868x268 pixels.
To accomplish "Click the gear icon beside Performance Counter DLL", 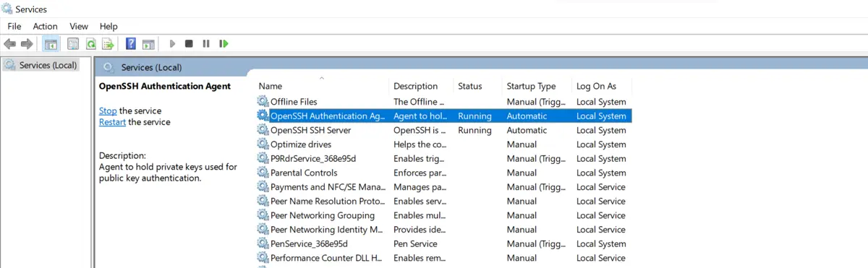I will coord(263,258).
